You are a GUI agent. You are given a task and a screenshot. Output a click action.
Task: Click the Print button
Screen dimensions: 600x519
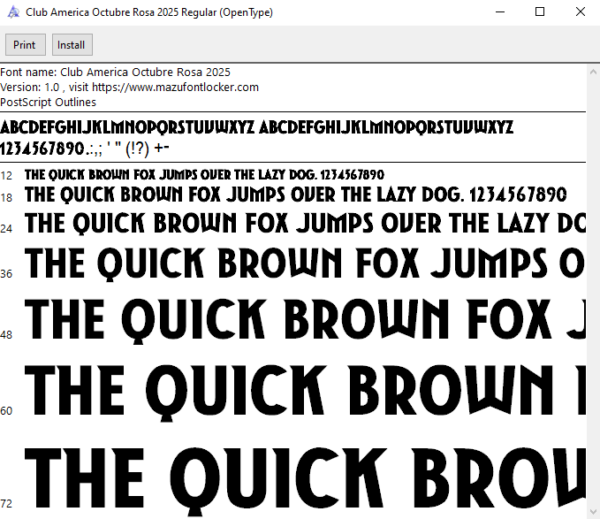coord(25,45)
